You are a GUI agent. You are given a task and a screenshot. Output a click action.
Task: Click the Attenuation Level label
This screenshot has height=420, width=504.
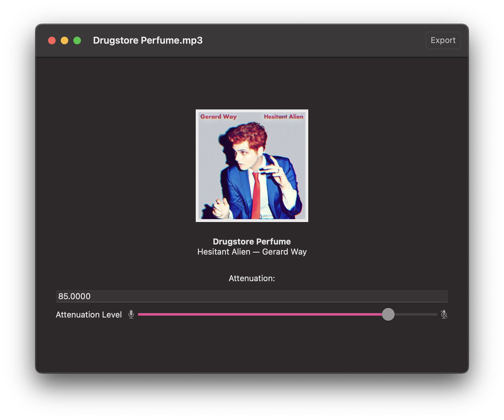click(x=89, y=315)
